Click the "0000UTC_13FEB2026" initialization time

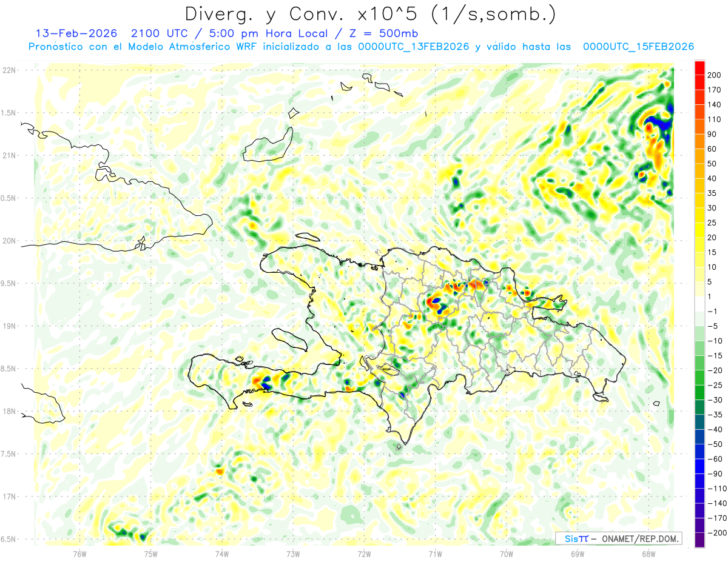coord(414,47)
